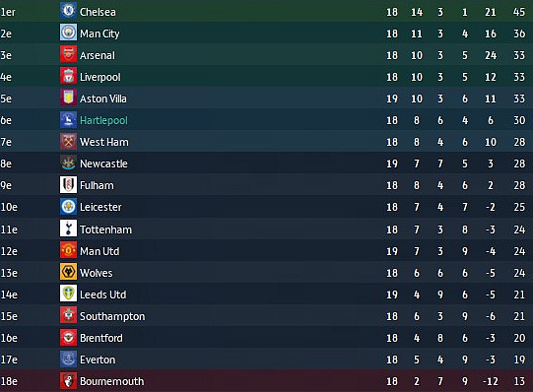The width and height of the screenshot is (533, 392).
Task: Click the Man City club badge
Action: [68, 33]
